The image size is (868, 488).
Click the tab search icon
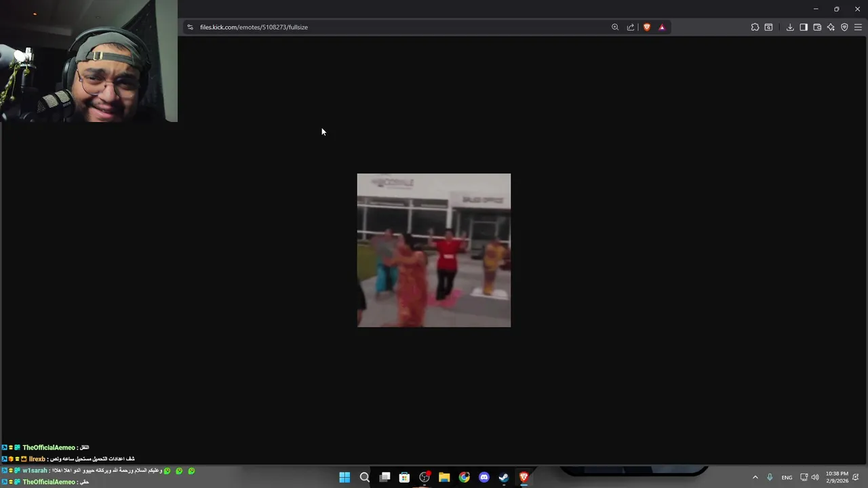[x=768, y=27]
